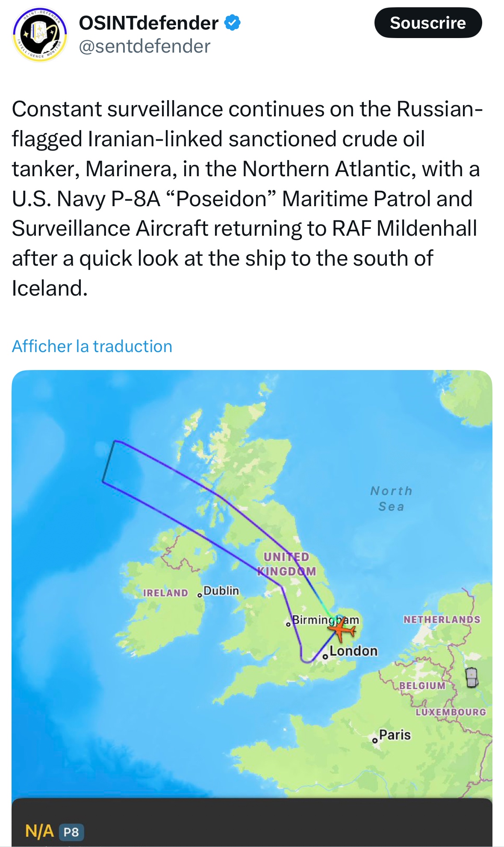Click the blue verified badge
The image size is (504, 847).
tap(233, 23)
